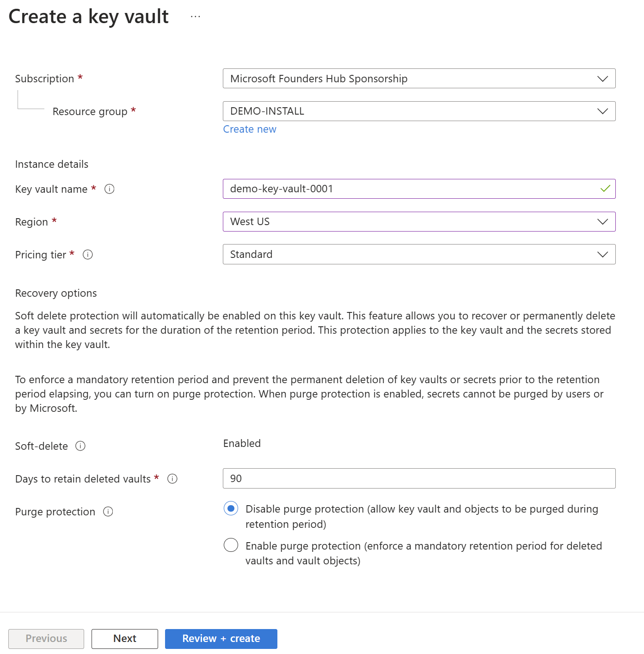The height and width of the screenshot is (654, 644).
Task: Click the Purge protection info icon
Action: (x=108, y=512)
